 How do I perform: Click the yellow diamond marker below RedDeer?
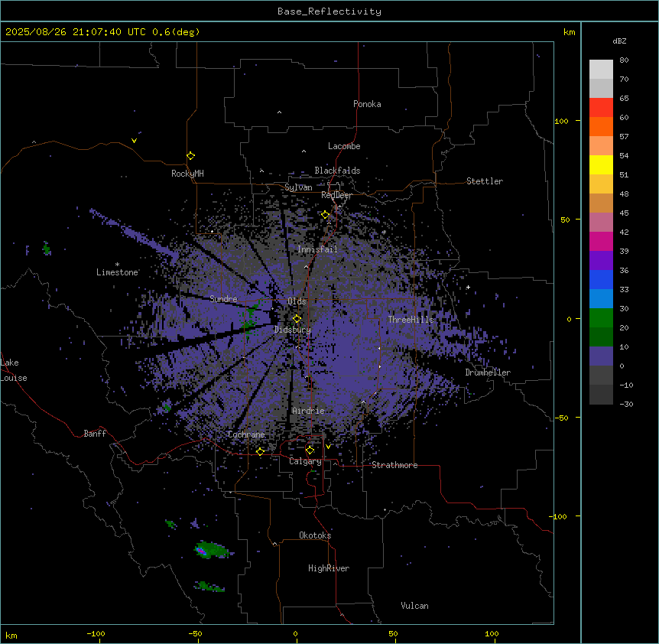click(x=326, y=215)
